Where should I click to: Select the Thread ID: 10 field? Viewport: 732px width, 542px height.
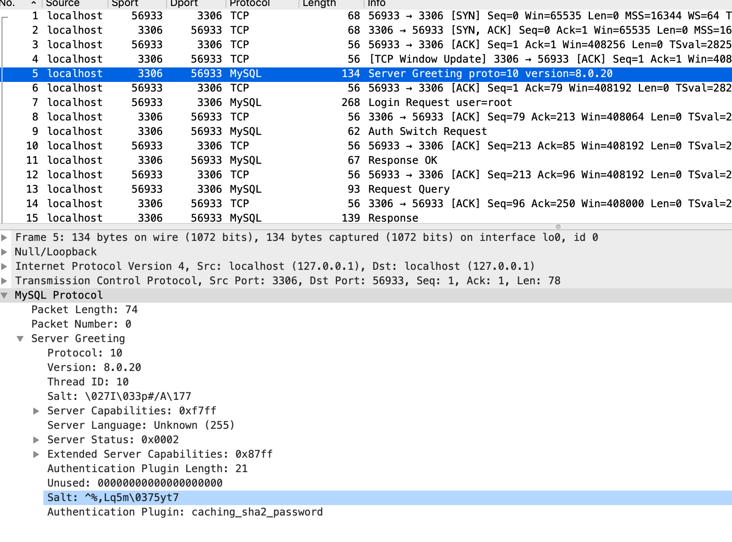[x=88, y=382]
